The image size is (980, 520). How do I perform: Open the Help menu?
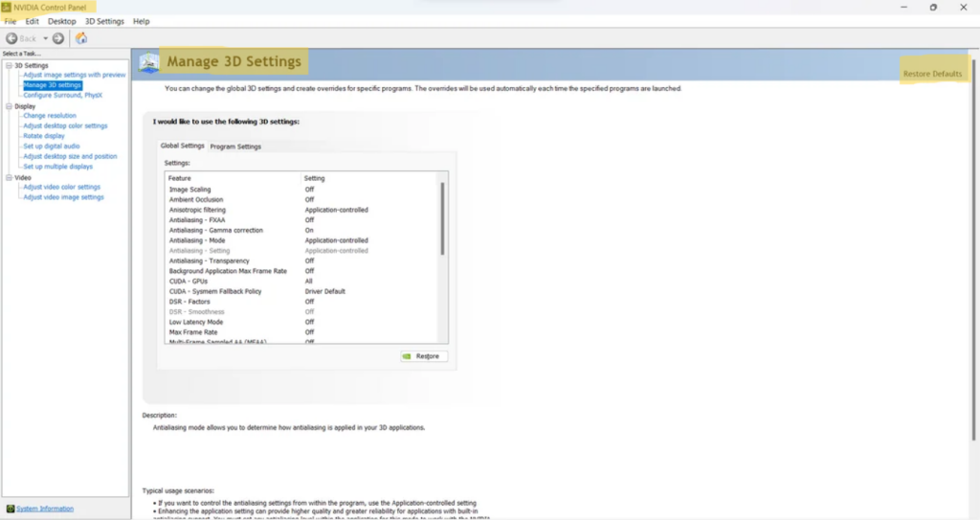142,21
